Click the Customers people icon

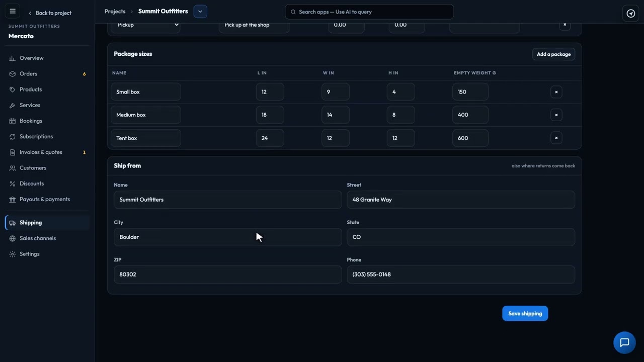click(13, 168)
